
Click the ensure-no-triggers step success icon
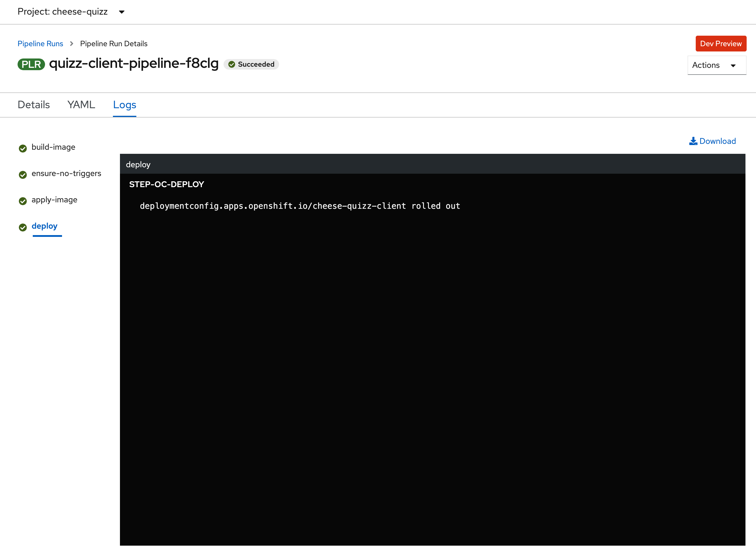[x=23, y=174]
